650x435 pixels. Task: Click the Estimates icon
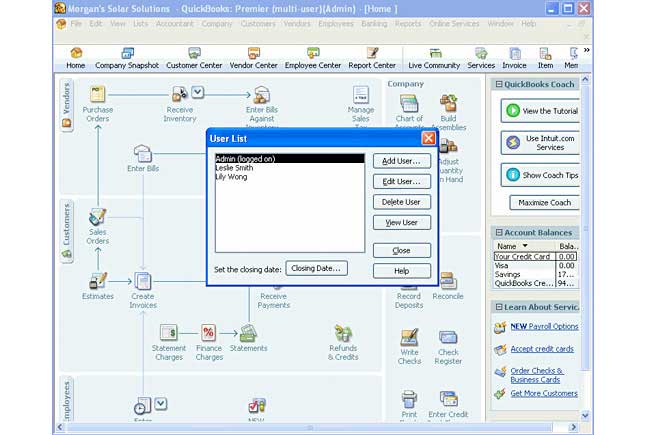click(97, 281)
